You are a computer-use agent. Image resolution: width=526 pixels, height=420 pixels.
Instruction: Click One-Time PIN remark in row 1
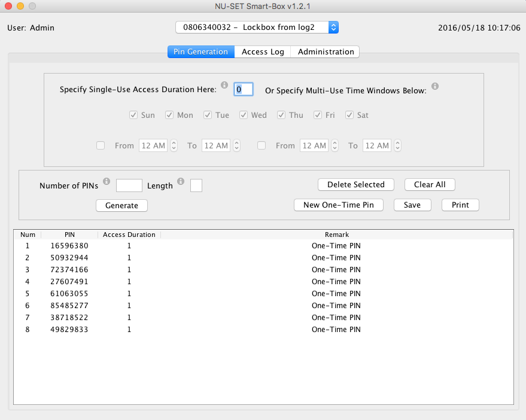point(336,245)
